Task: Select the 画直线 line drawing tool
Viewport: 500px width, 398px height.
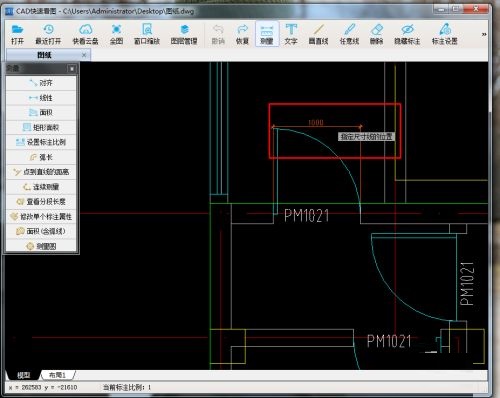Action: (x=319, y=34)
